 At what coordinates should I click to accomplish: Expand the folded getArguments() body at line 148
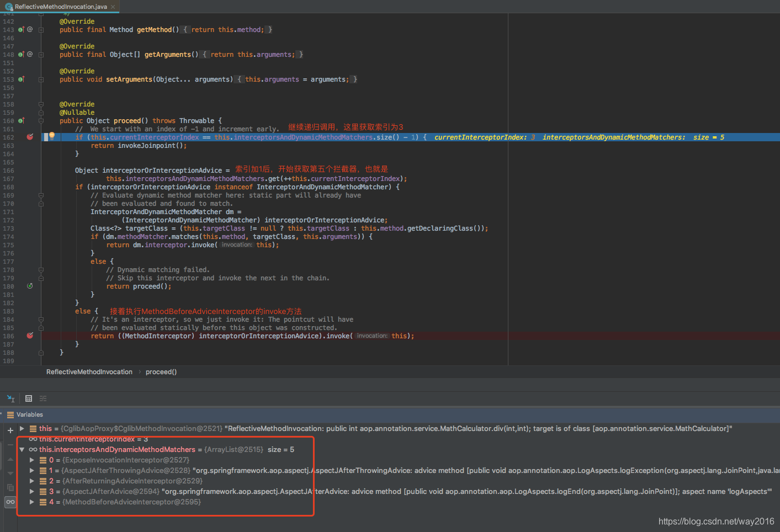tap(41, 55)
